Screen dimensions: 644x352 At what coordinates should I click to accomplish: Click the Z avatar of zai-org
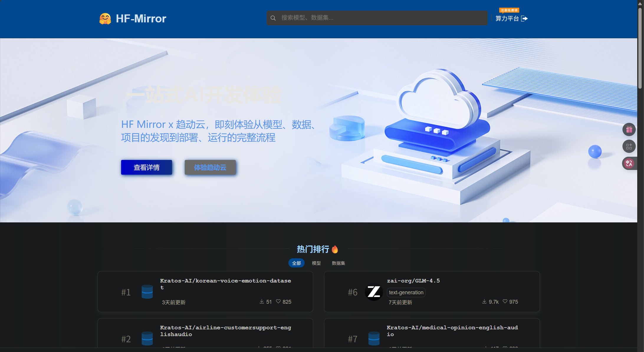tap(374, 292)
